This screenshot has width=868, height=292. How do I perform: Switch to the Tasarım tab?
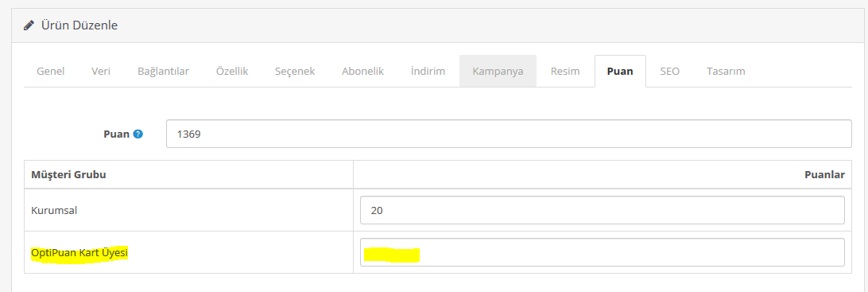(x=726, y=72)
